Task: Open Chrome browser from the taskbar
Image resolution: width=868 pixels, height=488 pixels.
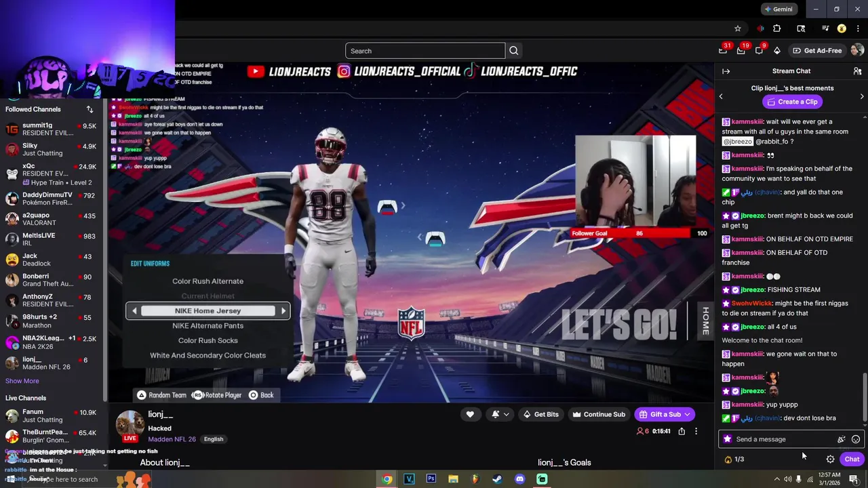Action: tap(387, 479)
